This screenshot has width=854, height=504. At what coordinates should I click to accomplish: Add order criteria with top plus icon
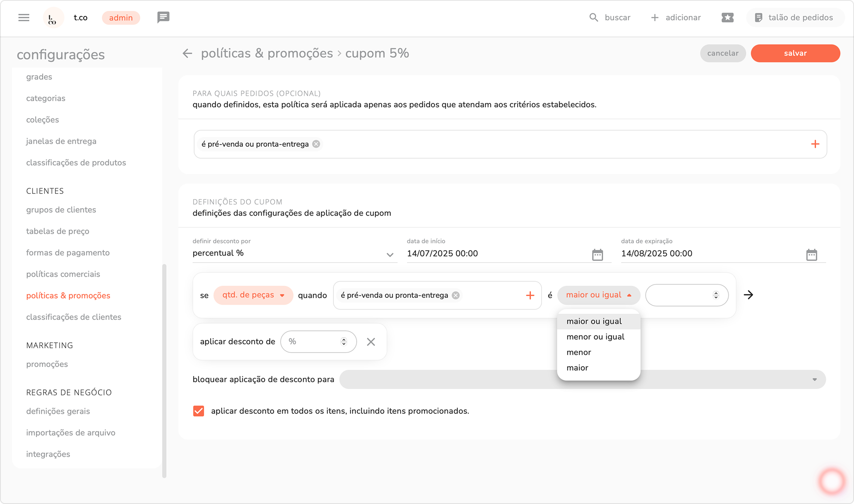tap(815, 144)
